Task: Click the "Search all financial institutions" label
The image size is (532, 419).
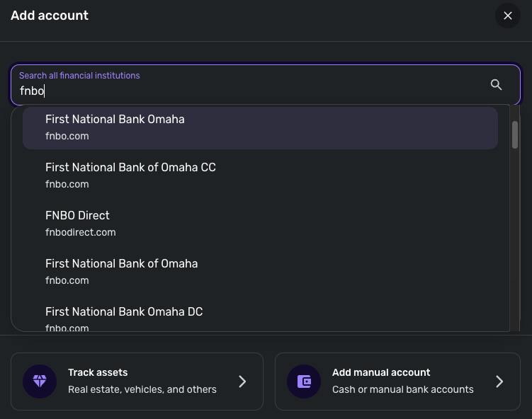Action: pos(79,76)
